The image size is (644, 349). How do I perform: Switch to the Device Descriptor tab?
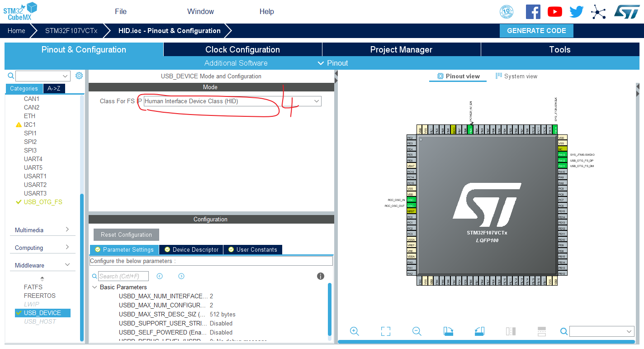190,249
